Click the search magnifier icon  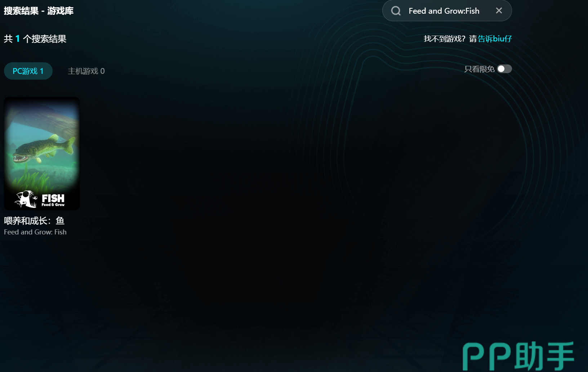pyautogui.click(x=396, y=11)
